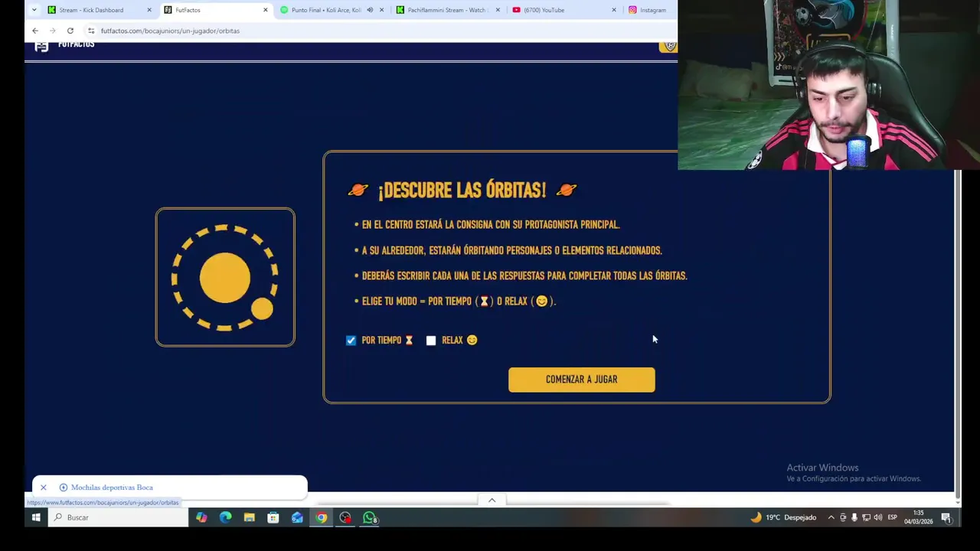Go back to the previous page
Screen dimensions: 980x551
[x=35, y=31]
